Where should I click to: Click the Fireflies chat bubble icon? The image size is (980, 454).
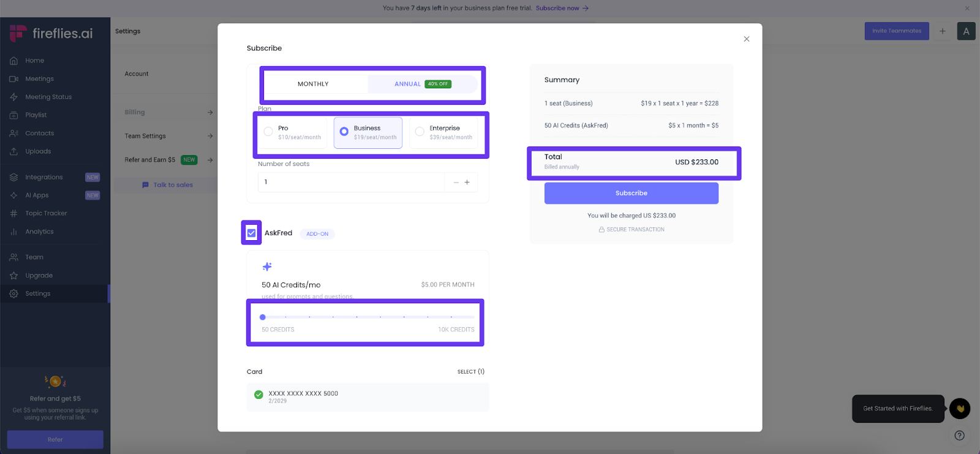(960, 409)
